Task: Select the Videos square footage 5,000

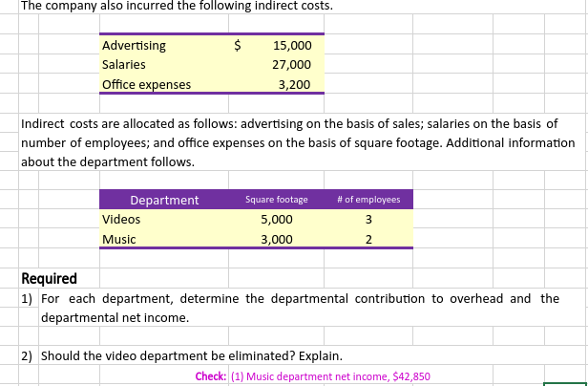Action: (277, 220)
